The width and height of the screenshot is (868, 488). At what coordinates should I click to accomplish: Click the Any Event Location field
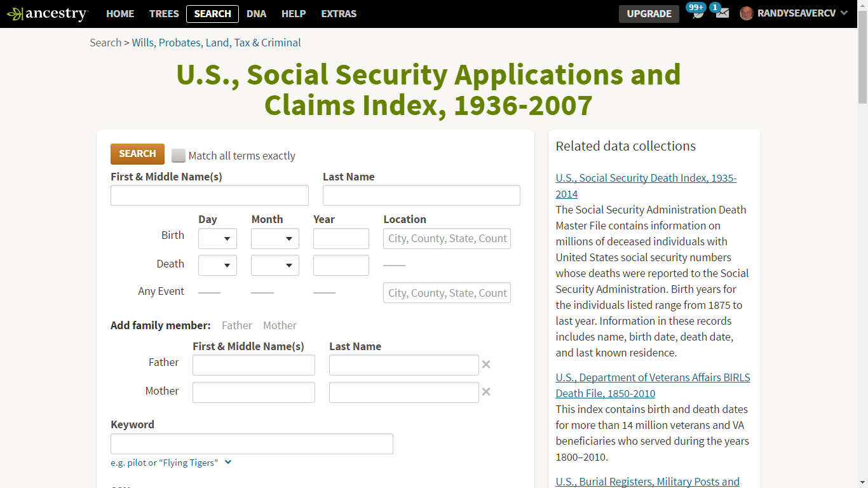(447, 292)
